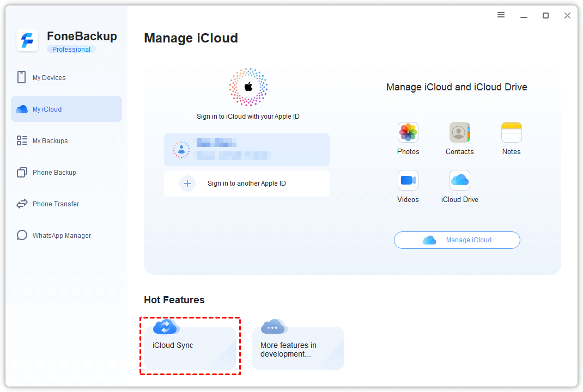Open the Notes iCloud icon
The height and width of the screenshot is (392, 583).
click(x=511, y=132)
